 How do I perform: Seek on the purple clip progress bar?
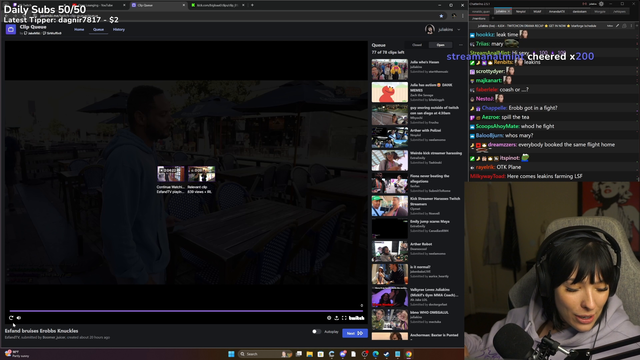click(186, 311)
